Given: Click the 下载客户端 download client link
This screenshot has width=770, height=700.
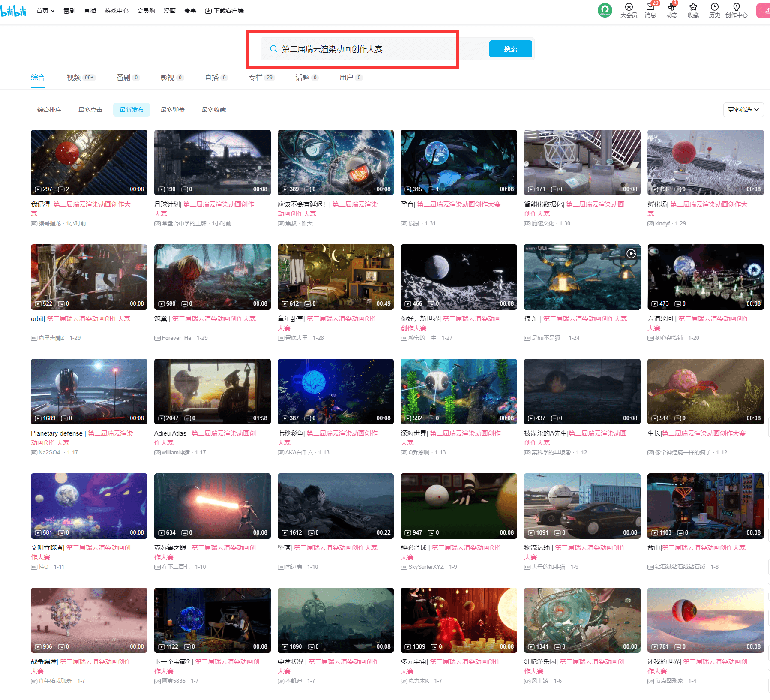Looking at the screenshot, I should (224, 11).
